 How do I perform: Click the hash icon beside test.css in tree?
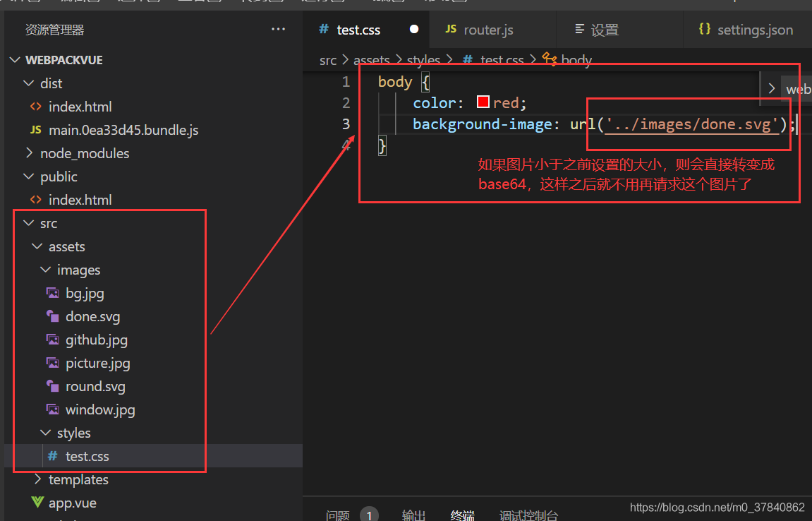tap(52, 455)
